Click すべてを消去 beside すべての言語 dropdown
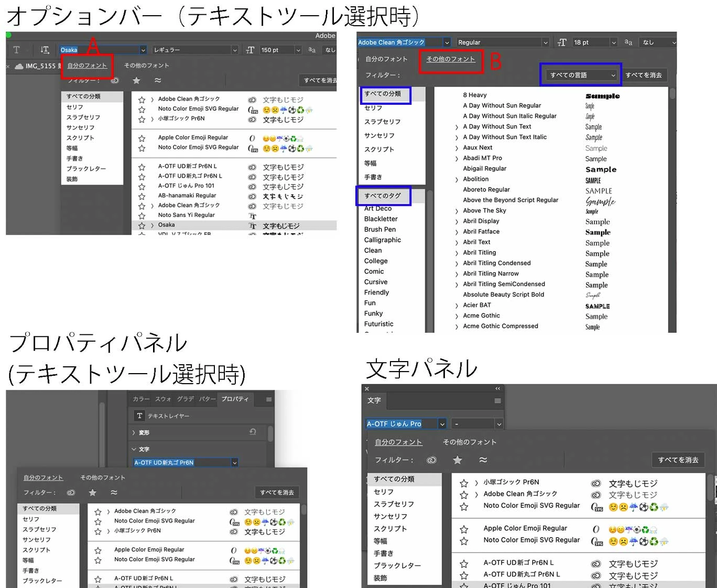The image size is (717, 588). (x=644, y=75)
